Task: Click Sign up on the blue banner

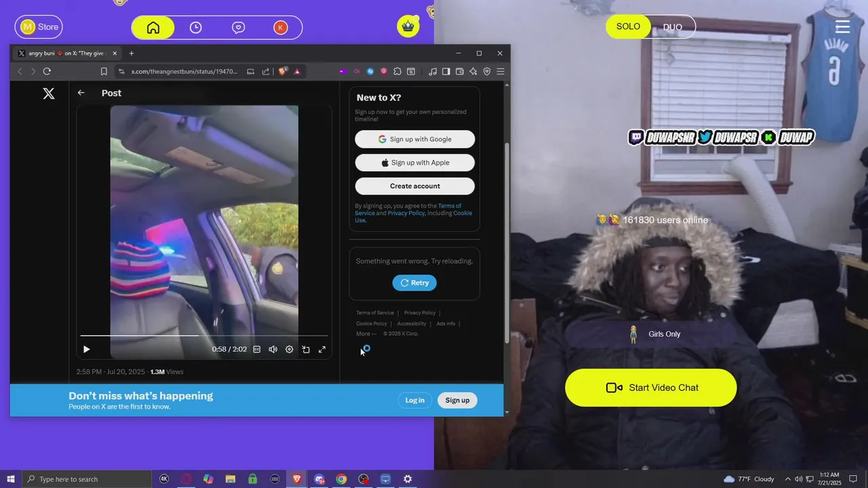Action: (x=457, y=400)
